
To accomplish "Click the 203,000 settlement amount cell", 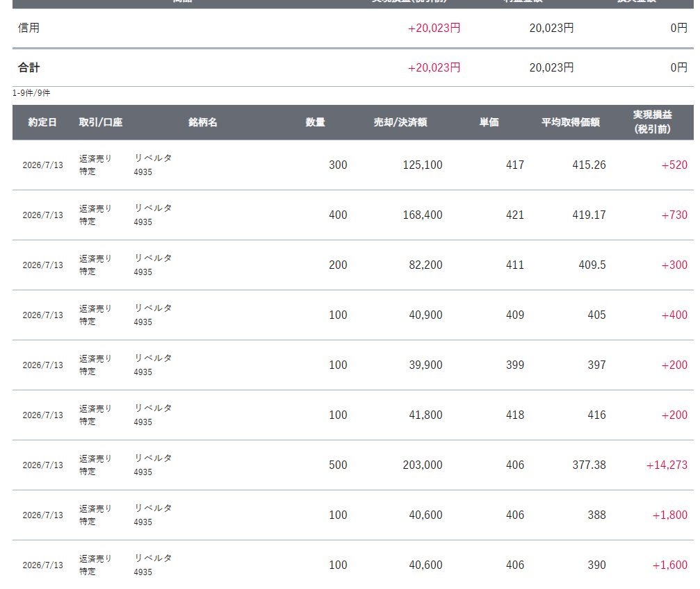I will click(423, 465).
